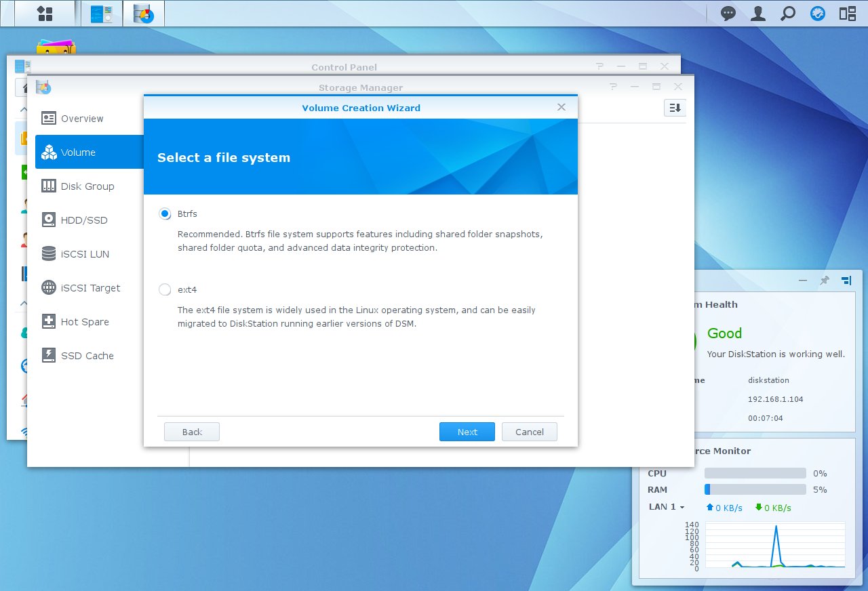This screenshot has width=868, height=591.
Task: Open Control Panel help question mark
Action: [599, 66]
